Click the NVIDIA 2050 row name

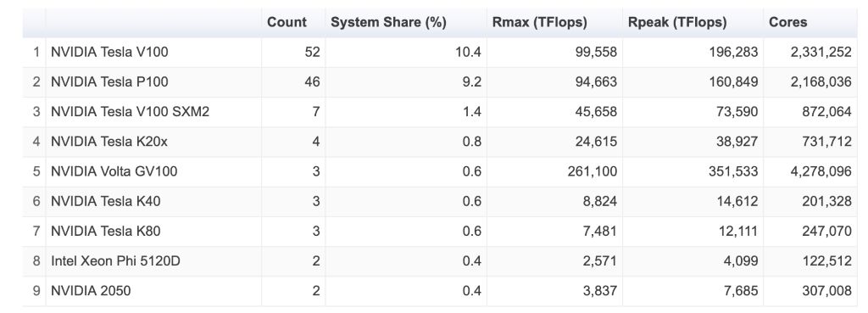[x=91, y=291]
